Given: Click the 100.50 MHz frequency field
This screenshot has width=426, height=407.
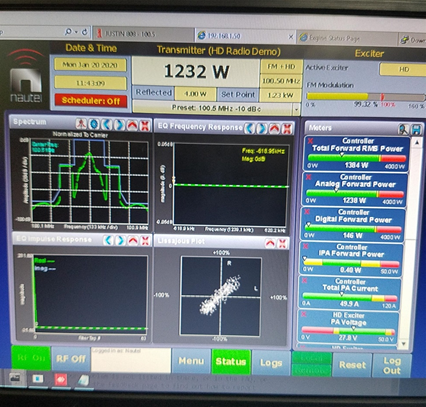Looking at the screenshot, I should 281,80.
